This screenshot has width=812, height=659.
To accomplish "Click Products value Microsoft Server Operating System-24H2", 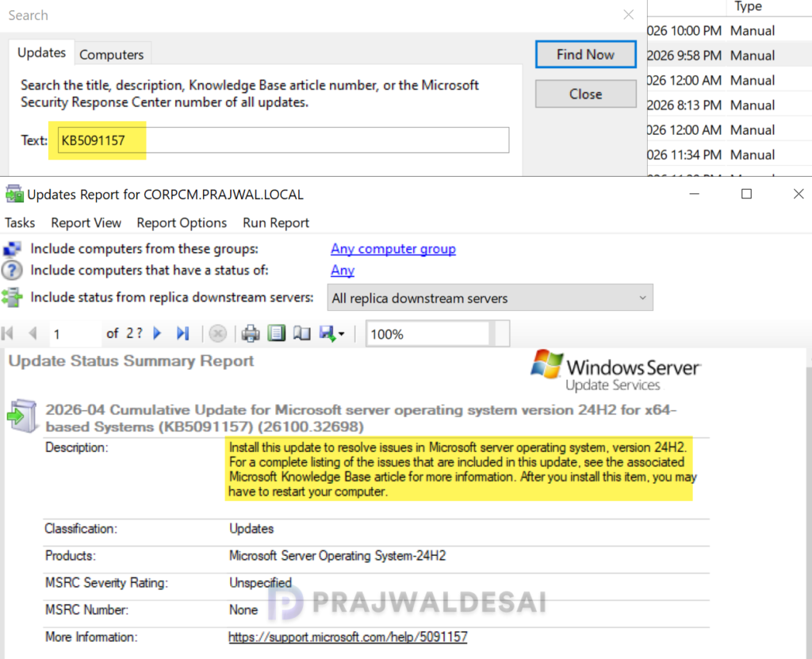I will pyautogui.click(x=337, y=555).
